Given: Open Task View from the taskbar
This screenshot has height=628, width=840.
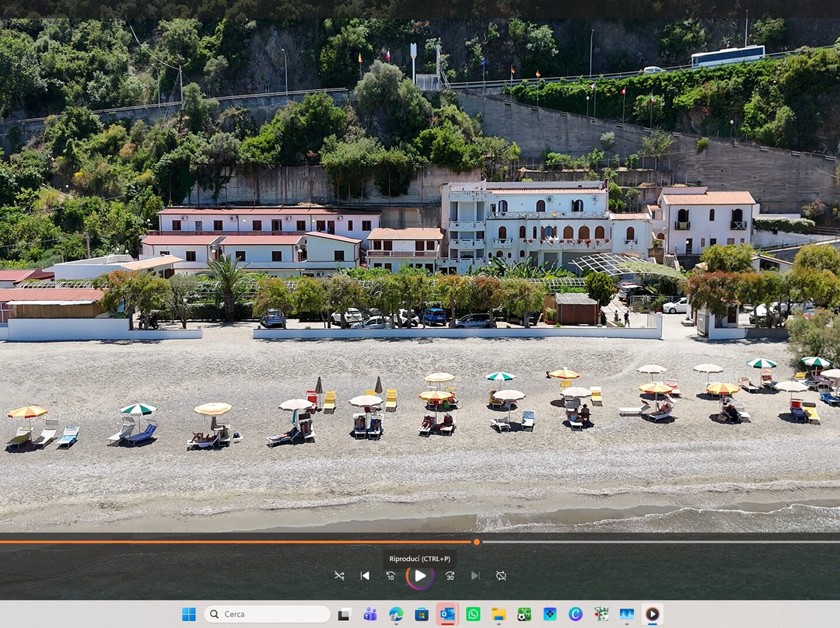Looking at the screenshot, I should [344, 614].
